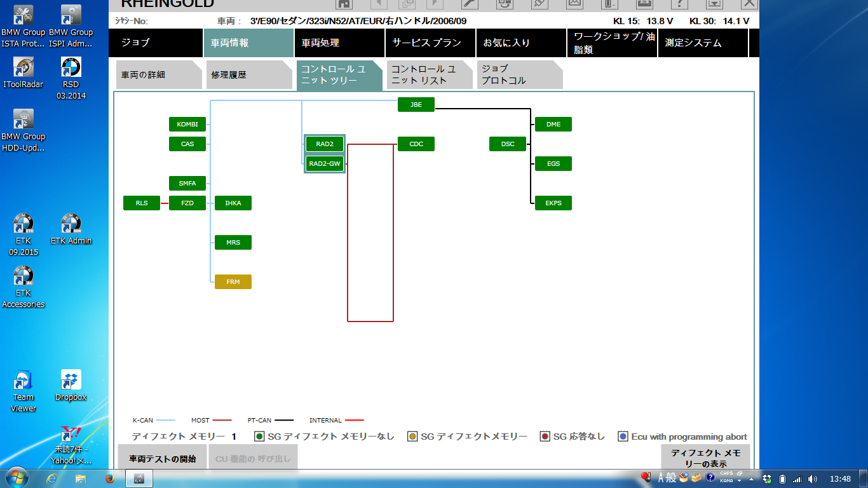
Task: Click the Home icon in Rheingold toolbar
Action: pos(344,3)
